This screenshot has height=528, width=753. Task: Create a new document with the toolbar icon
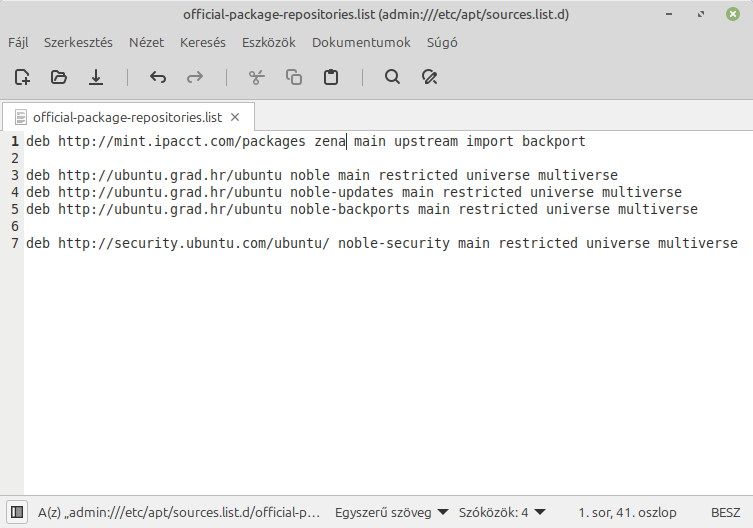22,77
